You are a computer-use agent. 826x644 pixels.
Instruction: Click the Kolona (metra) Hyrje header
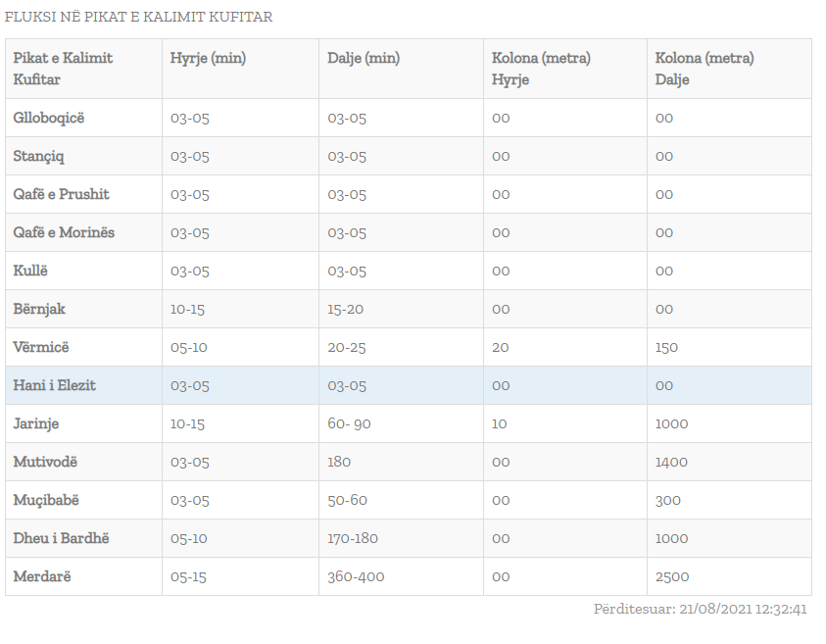click(x=541, y=69)
